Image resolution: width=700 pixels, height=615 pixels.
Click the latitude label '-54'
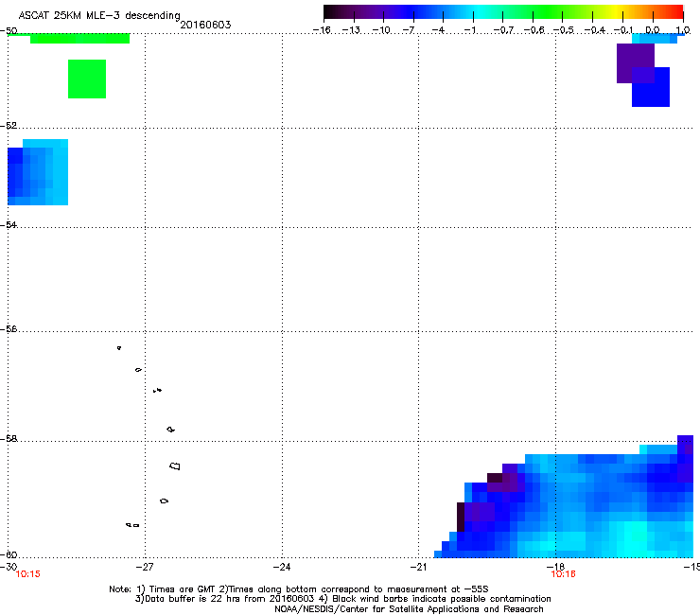(9, 224)
